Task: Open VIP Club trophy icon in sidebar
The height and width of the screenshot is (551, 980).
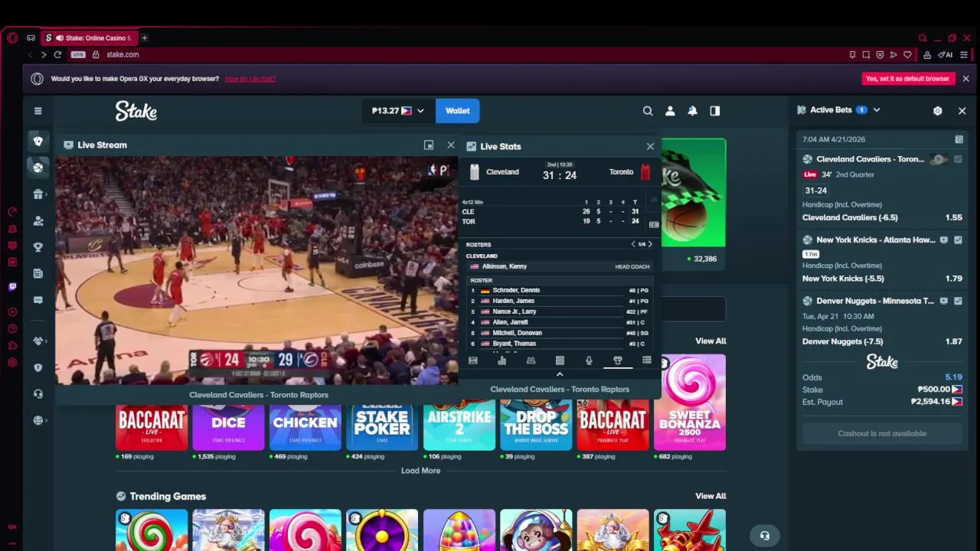Action: point(38,247)
